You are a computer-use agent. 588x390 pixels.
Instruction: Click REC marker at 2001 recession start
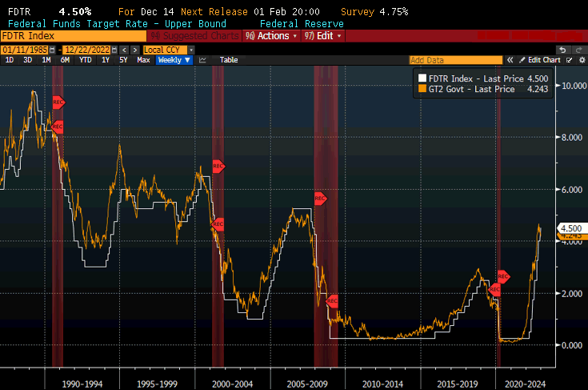click(x=218, y=166)
